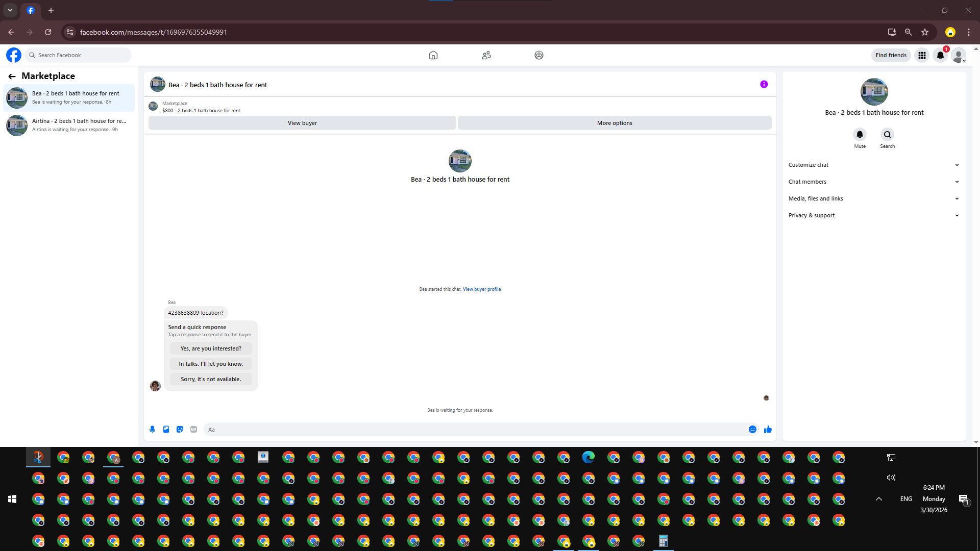Attach a file with the photo icon
The height and width of the screenshot is (551, 980).
pyautogui.click(x=166, y=430)
